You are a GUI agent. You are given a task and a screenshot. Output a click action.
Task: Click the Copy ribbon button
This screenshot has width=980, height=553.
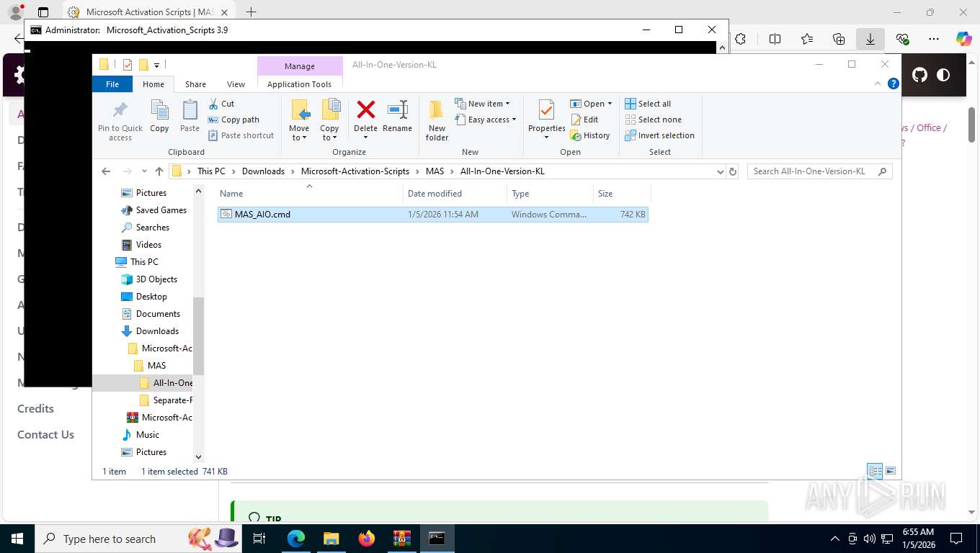(159, 117)
